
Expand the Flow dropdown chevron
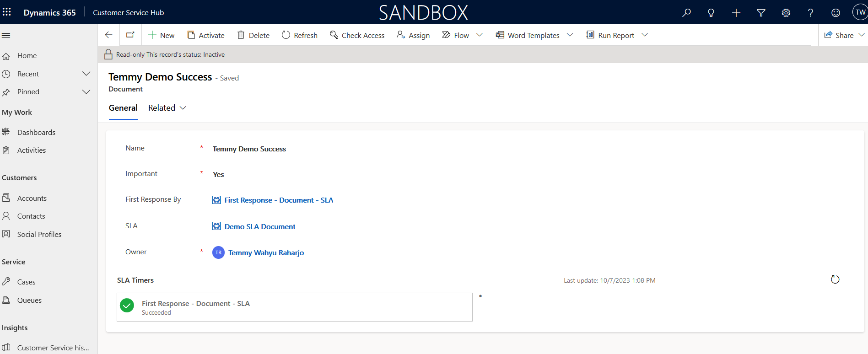480,35
